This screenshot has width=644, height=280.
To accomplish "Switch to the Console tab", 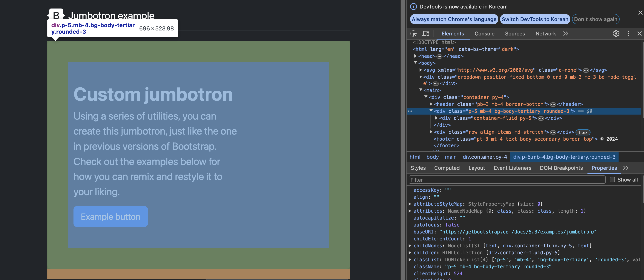I will coord(484,33).
